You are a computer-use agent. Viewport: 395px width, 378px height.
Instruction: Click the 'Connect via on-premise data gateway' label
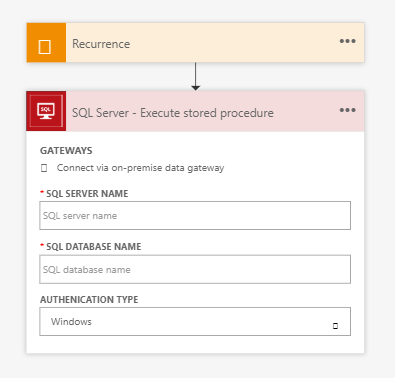point(140,168)
